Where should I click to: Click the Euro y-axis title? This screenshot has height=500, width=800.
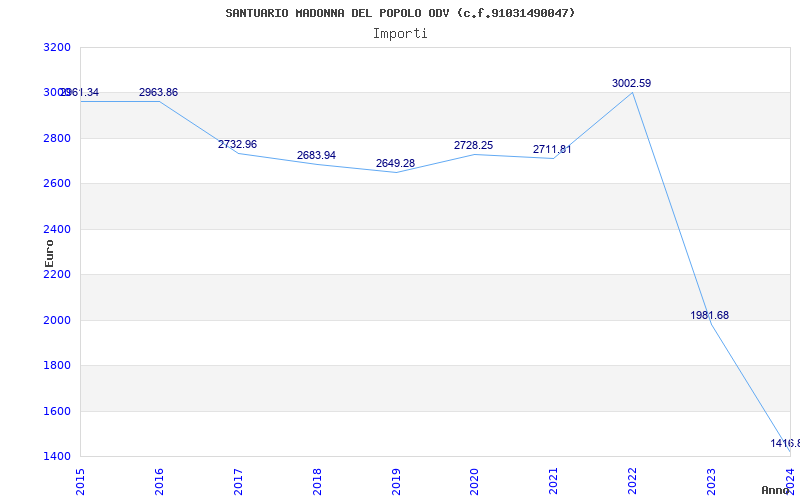tap(49, 253)
